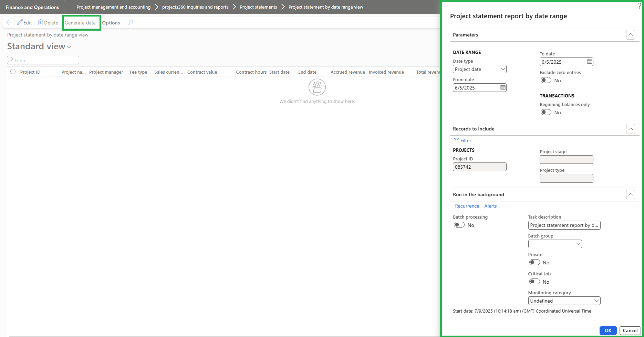Screen dimensions: 644x337
Task: Open the From date calendar picker
Action: [x=503, y=87]
